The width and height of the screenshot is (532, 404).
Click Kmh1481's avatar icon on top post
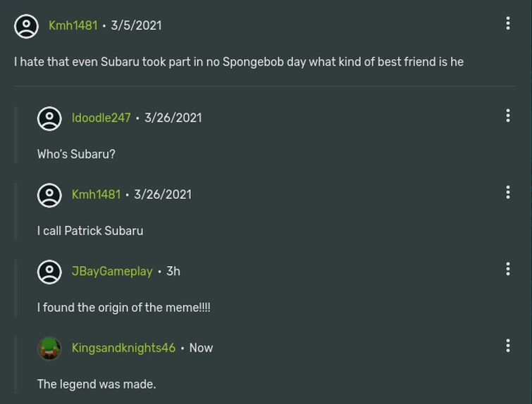tap(27, 26)
